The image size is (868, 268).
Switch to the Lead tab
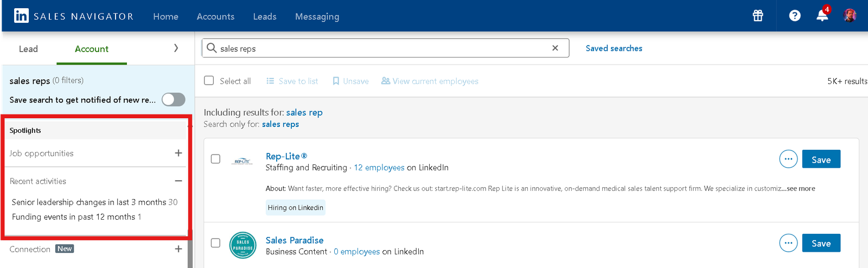[28, 49]
